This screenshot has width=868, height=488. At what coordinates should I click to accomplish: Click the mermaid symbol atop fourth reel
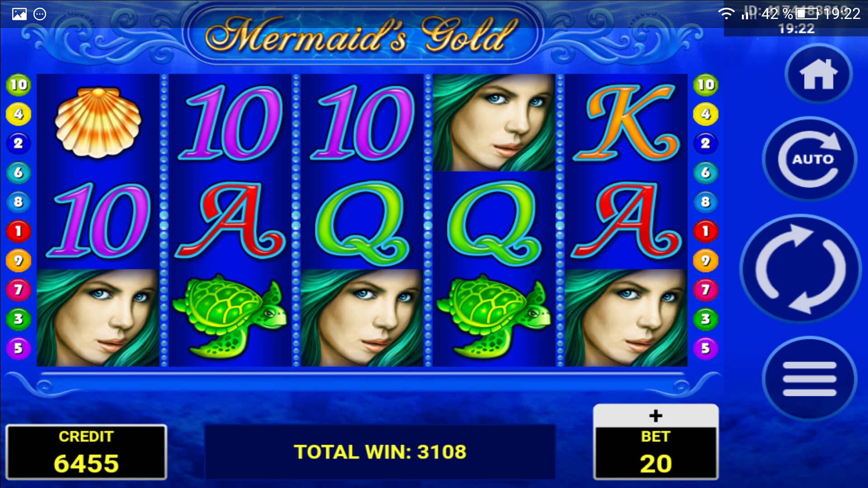[x=494, y=122]
